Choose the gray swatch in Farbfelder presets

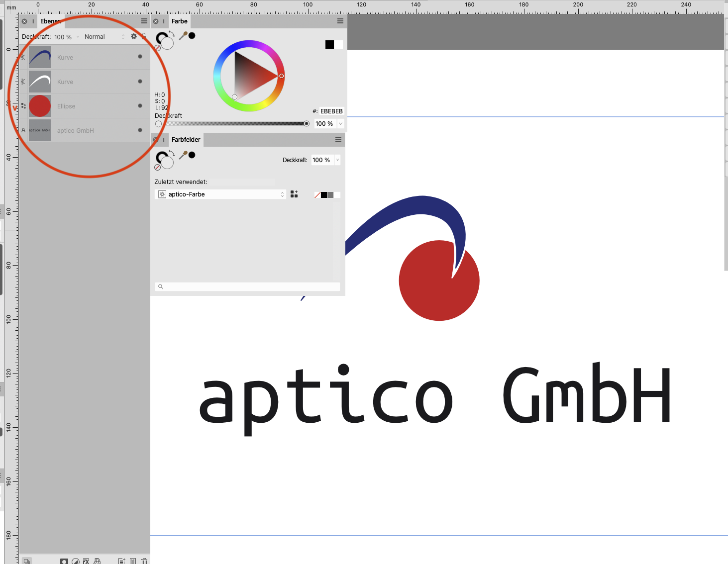pos(330,195)
